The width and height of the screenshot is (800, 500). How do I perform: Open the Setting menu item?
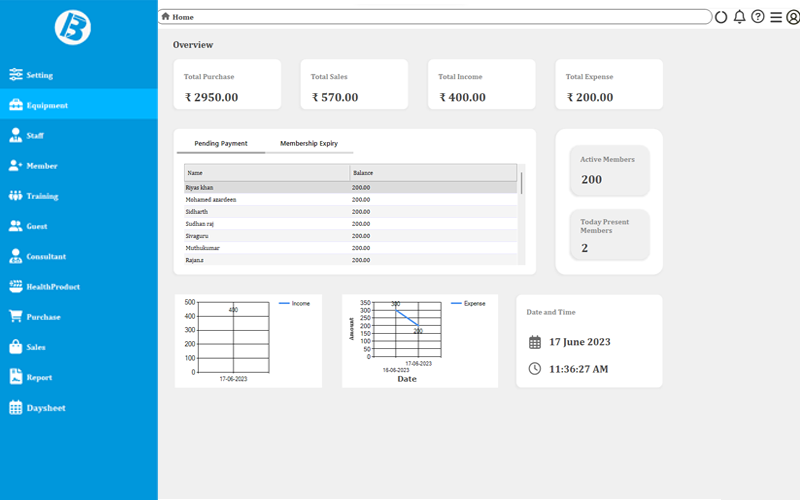pyautogui.click(x=79, y=74)
